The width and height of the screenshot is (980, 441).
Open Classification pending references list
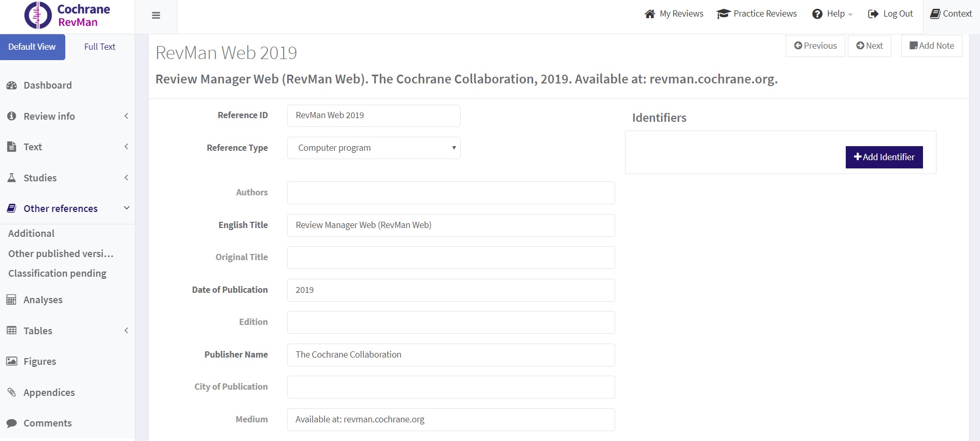tap(57, 274)
